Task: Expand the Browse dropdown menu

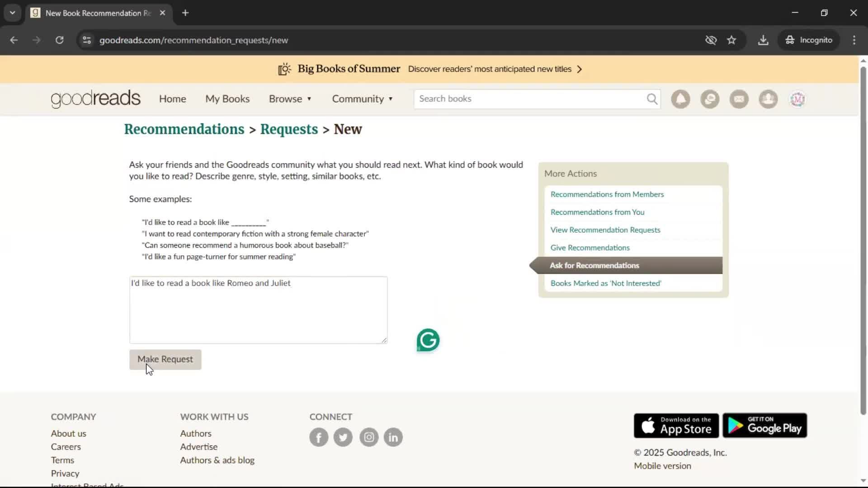Action: [290, 99]
